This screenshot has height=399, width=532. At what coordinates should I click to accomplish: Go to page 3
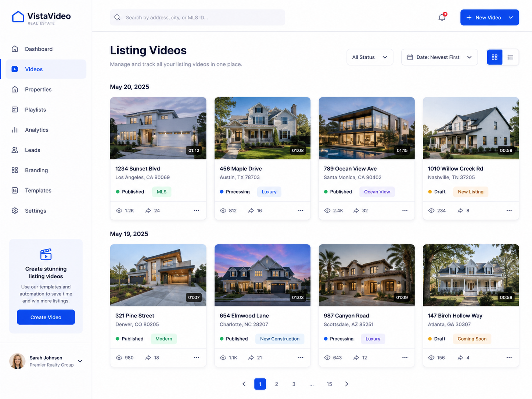(294, 384)
